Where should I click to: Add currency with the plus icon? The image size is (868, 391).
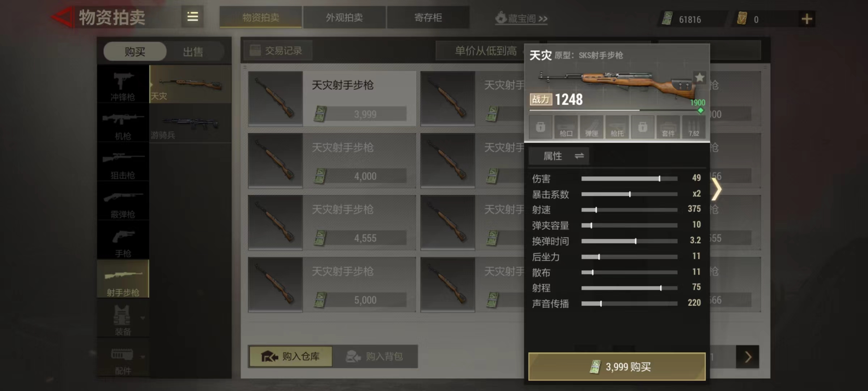click(807, 19)
